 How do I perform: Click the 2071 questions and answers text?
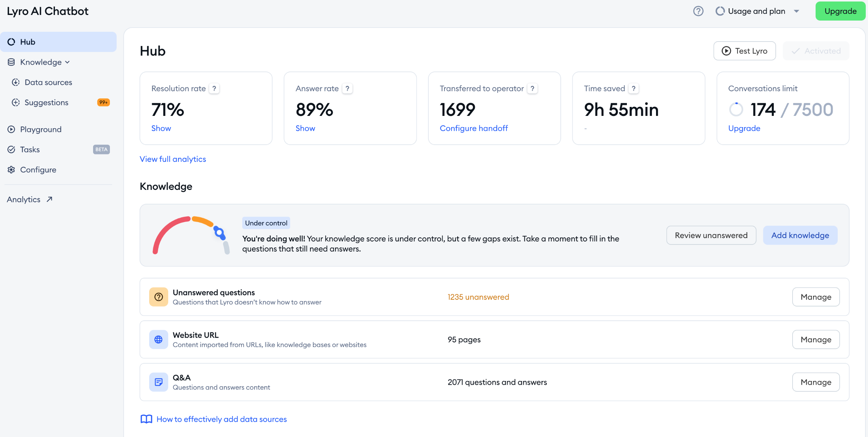pos(497,382)
